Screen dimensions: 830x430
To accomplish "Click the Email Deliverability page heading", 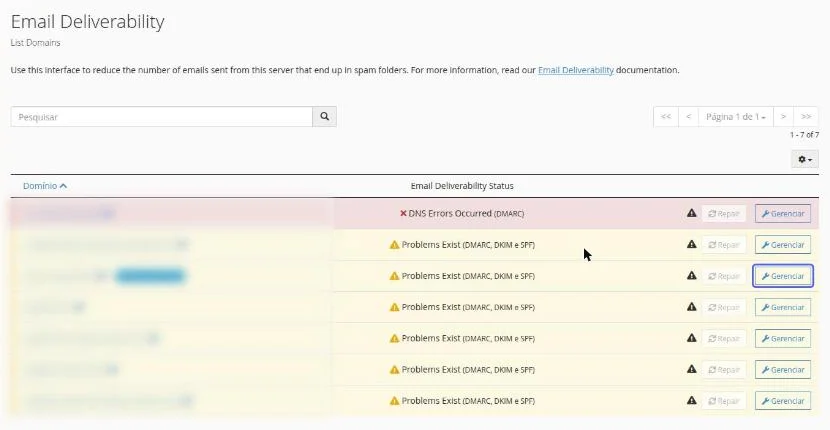I will [87, 22].
